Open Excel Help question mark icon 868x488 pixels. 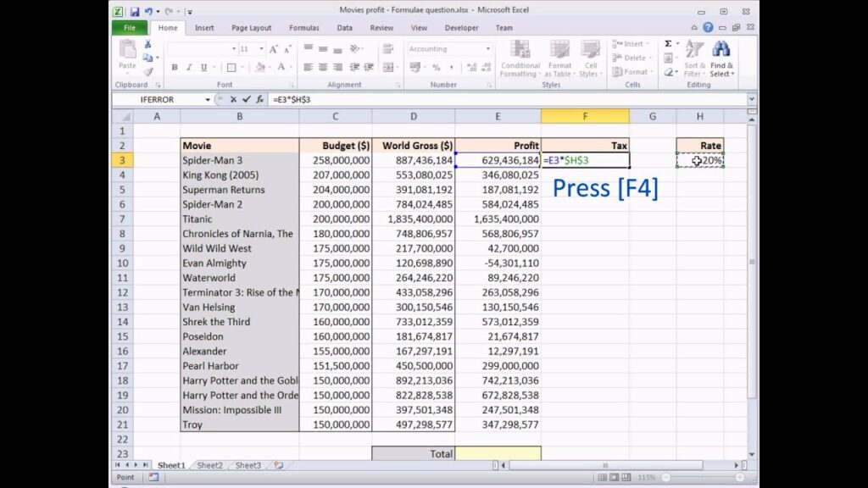point(708,27)
